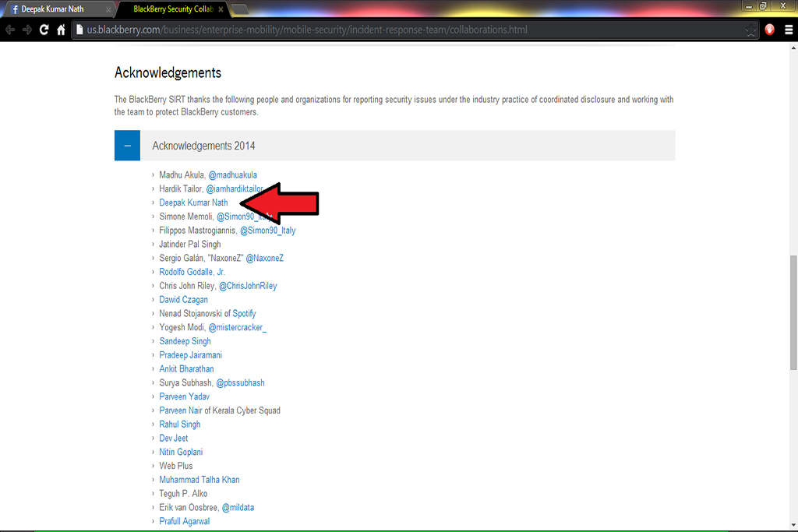Open the Spotify link
The width and height of the screenshot is (798, 532).
244,314
